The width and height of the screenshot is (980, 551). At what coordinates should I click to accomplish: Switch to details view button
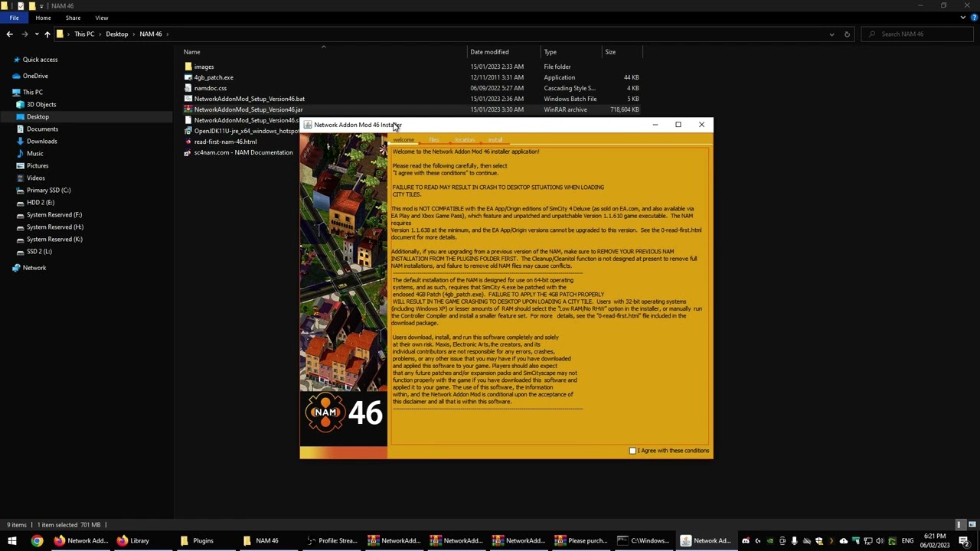(959, 525)
